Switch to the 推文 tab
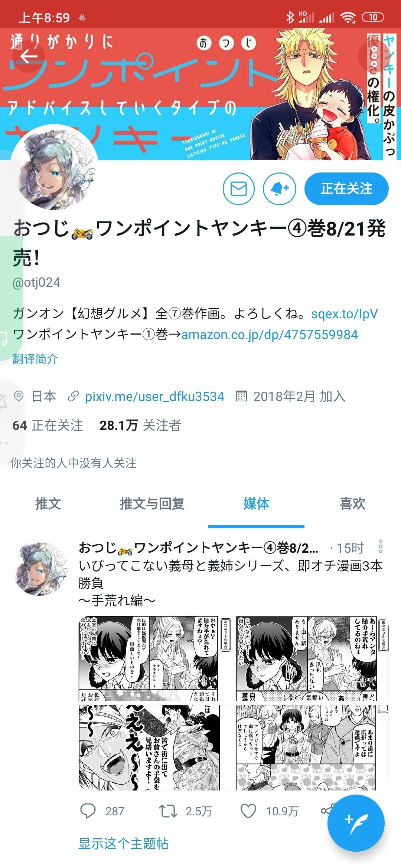The width and height of the screenshot is (401, 868). (48, 503)
